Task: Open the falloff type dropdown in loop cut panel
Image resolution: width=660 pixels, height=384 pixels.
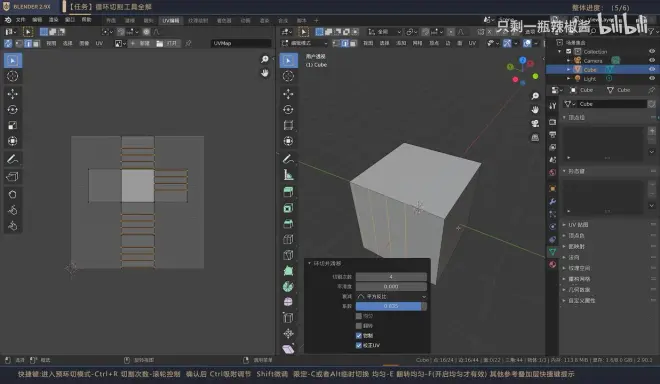Action: click(x=391, y=296)
